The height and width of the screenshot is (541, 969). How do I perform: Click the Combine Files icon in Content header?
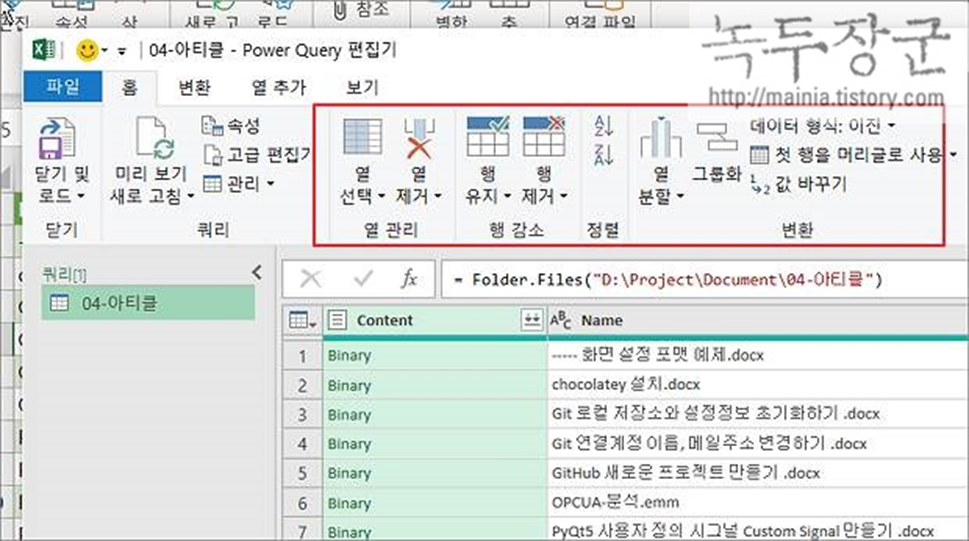531,320
